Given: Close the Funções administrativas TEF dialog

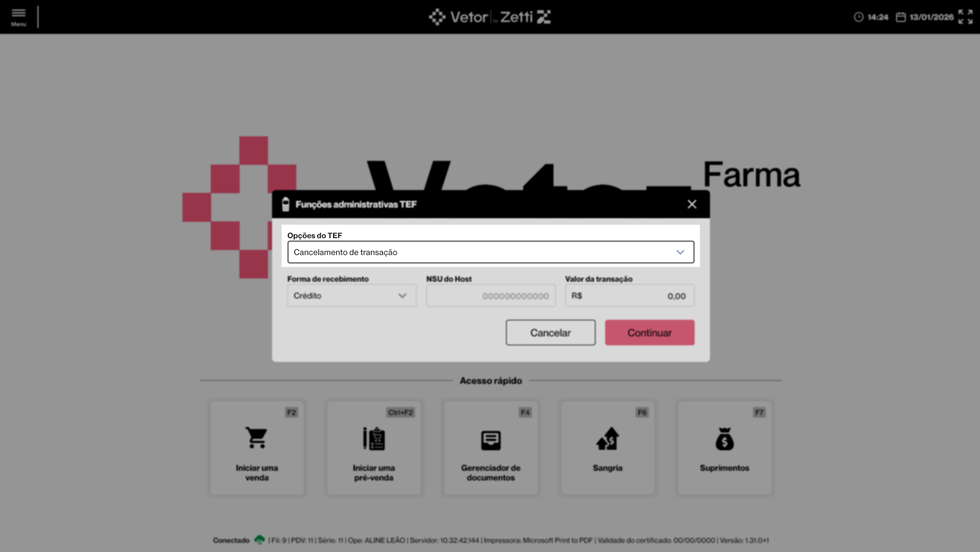Looking at the screenshot, I should (x=692, y=204).
